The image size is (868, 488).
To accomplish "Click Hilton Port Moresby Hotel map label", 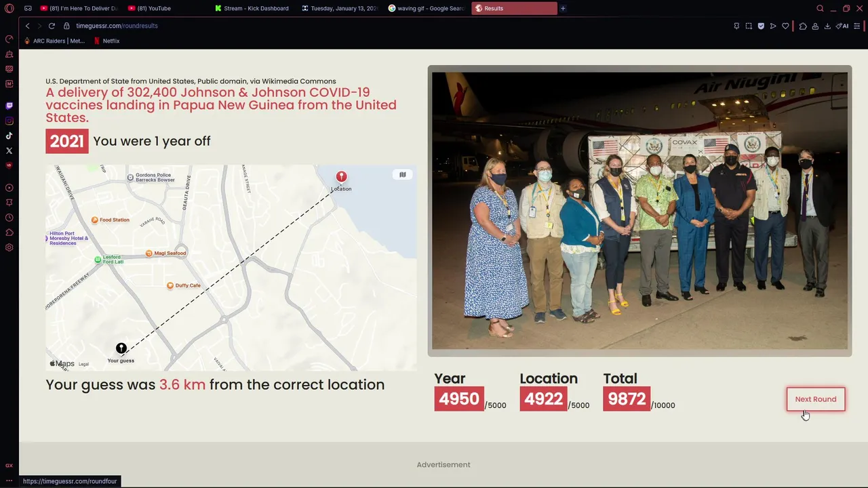I will (67, 238).
